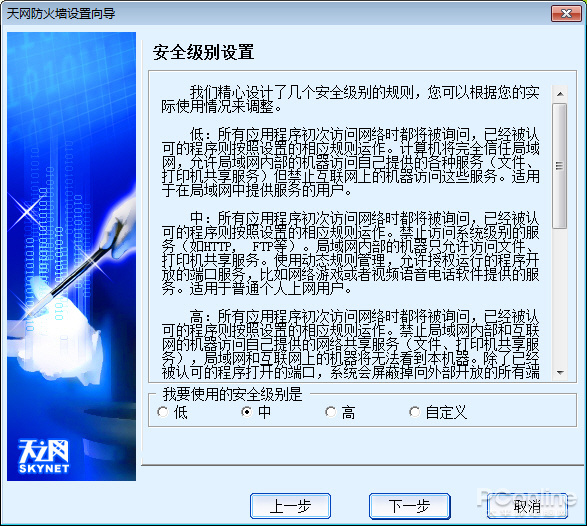Click the paragraph starting with 中：所有应用程序
The image size is (587, 526).
[x=350, y=253]
